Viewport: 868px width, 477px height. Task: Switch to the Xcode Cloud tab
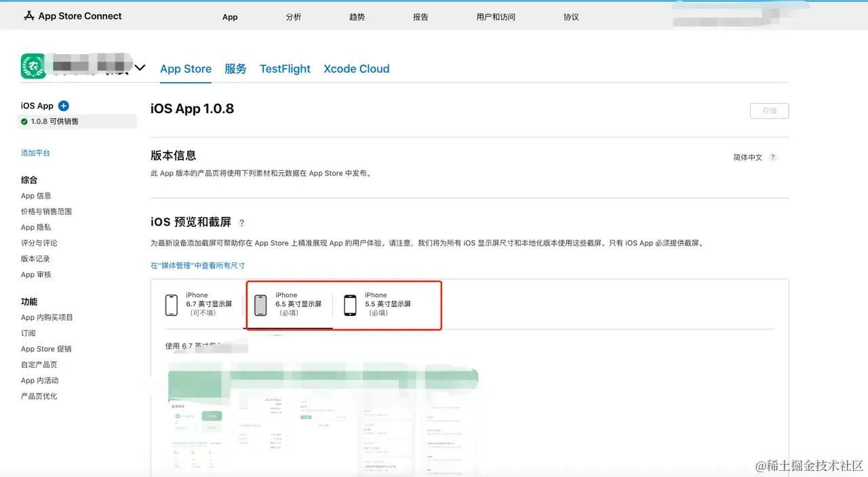pos(357,68)
